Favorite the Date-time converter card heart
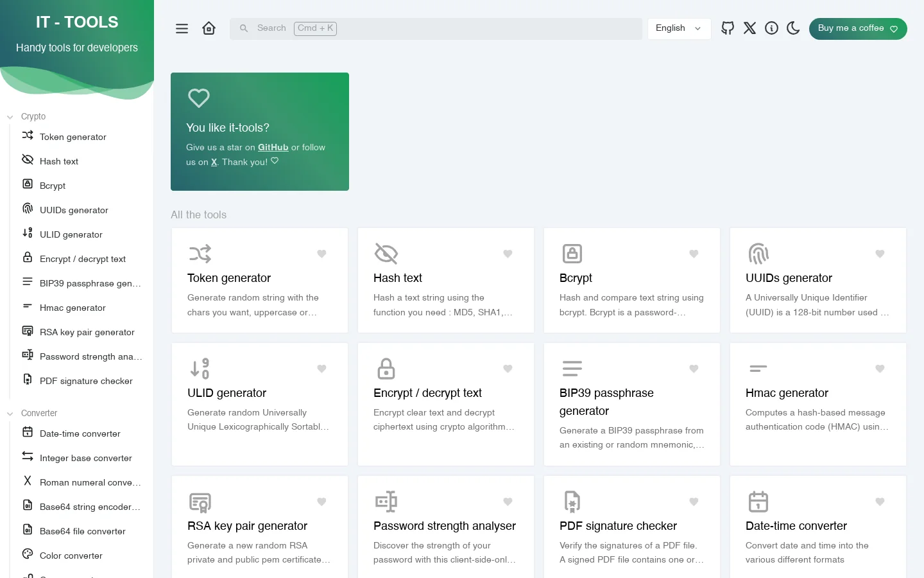 [x=880, y=502]
